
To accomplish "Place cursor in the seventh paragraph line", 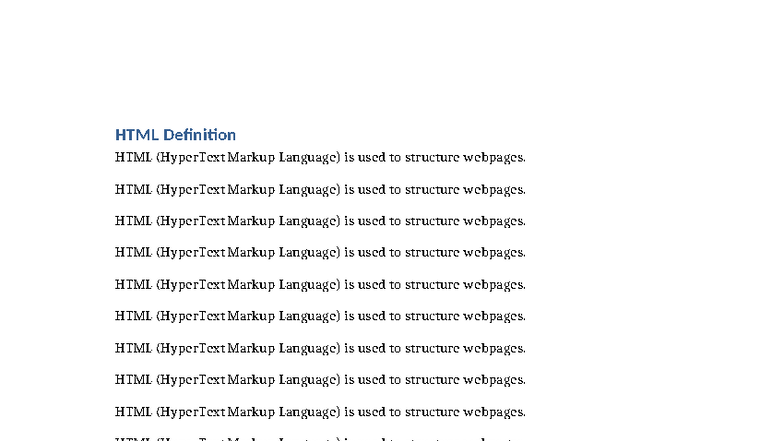I will point(320,348).
